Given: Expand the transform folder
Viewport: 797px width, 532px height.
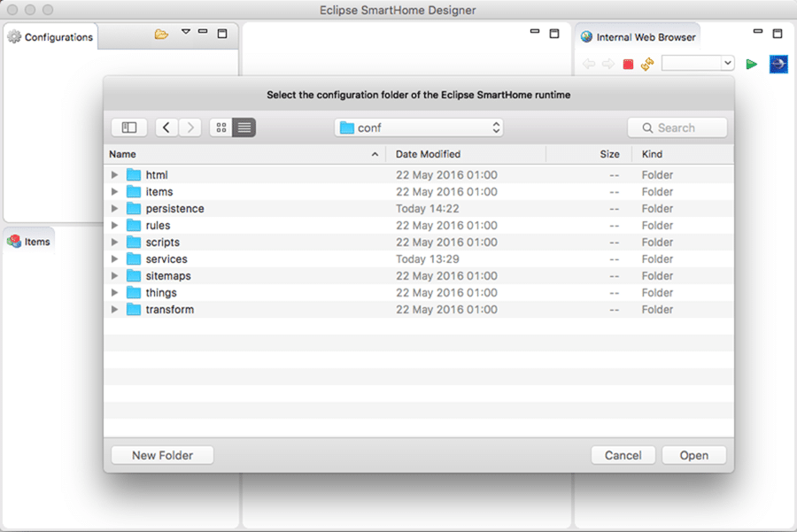Looking at the screenshot, I should pos(115,309).
